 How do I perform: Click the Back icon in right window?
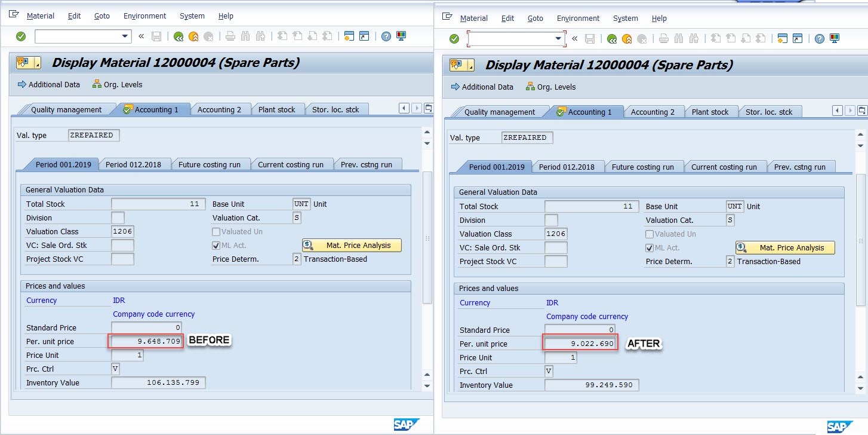pos(611,39)
